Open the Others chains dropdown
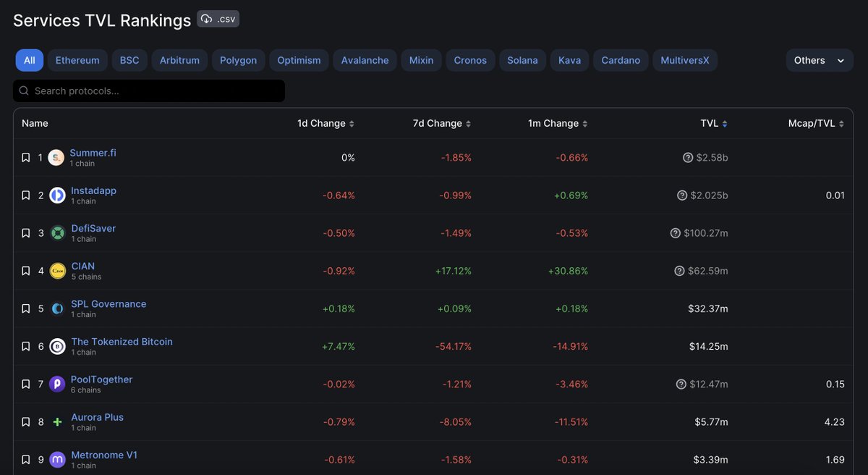 [x=820, y=60]
